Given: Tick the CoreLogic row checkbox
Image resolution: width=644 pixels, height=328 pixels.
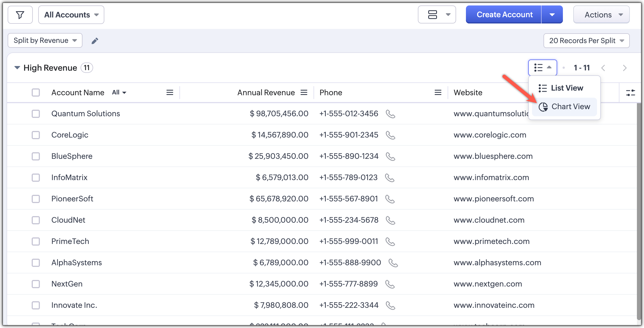Looking at the screenshot, I should coord(36,135).
